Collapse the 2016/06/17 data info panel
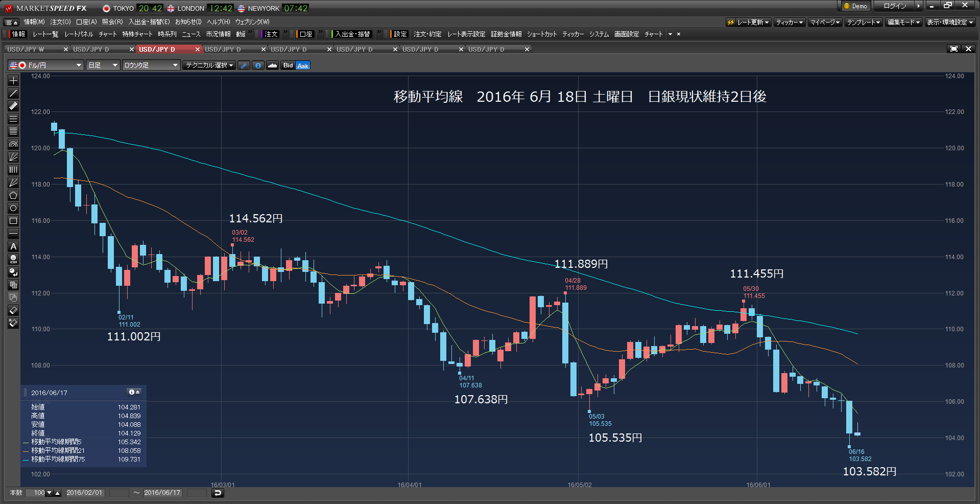 click(x=134, y=392)
